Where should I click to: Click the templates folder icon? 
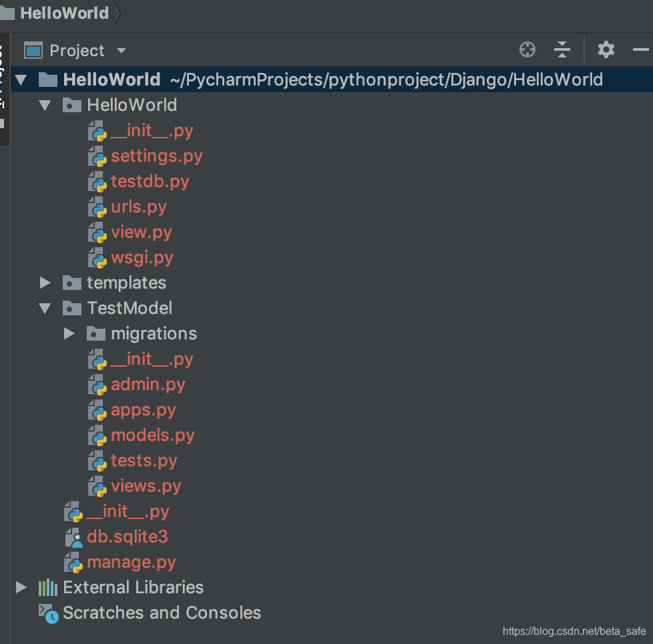click(71, 283)
